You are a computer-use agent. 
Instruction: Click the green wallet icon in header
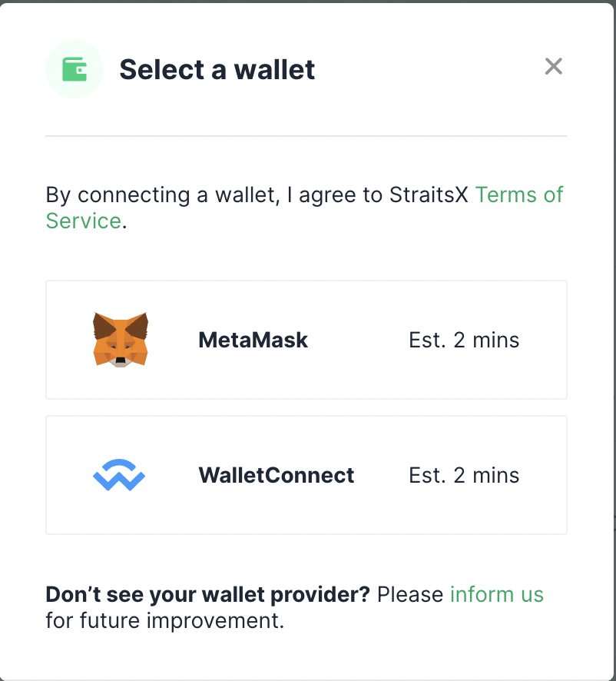tap(75, 69)
